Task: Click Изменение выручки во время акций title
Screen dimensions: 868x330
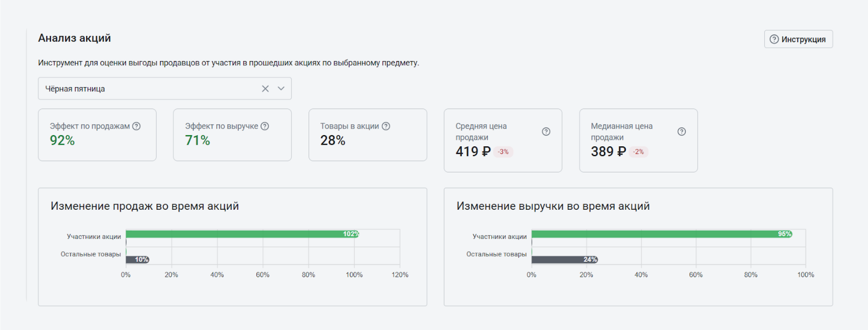Action: [553, 206]
